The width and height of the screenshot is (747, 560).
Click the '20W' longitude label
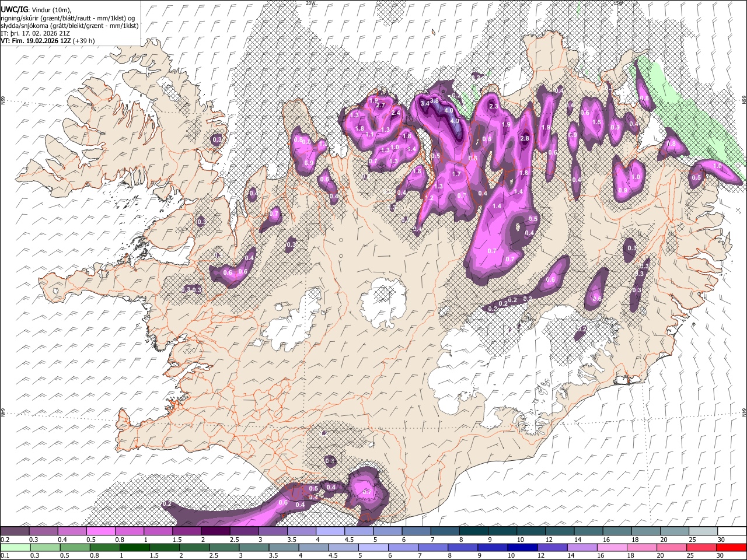pos(310,3)
